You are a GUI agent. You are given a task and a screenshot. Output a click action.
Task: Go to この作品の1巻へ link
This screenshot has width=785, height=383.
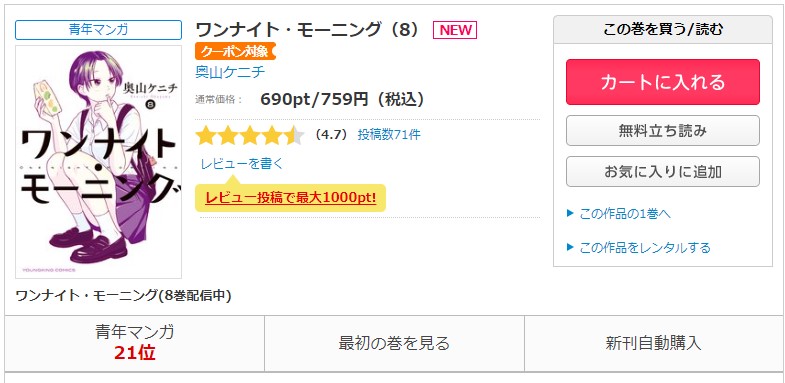coord(625,214)
